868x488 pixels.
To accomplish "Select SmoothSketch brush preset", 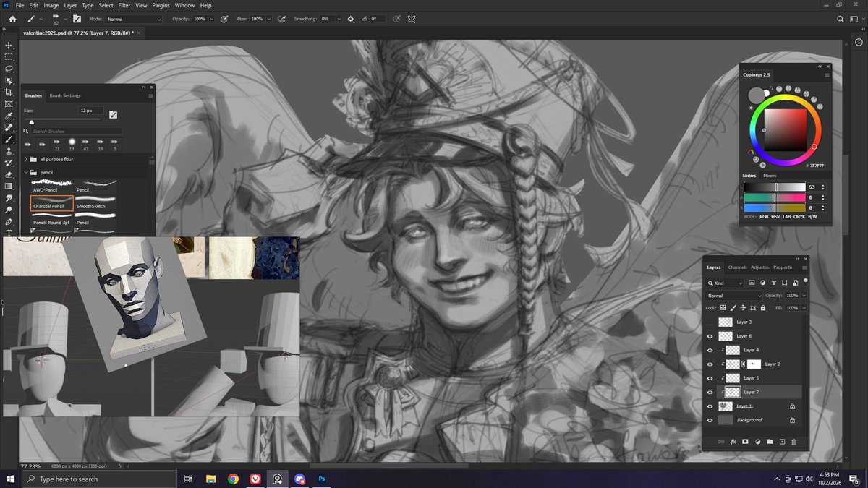I will pos(95,202).
